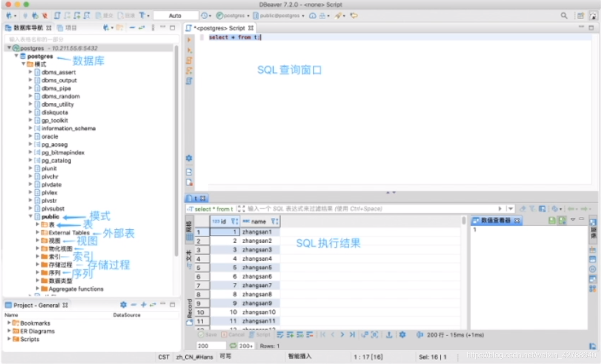This screenshot has width=601, height=364.
Task: Expand the ER Diagrams folder
Action: [x=9, y=331]
